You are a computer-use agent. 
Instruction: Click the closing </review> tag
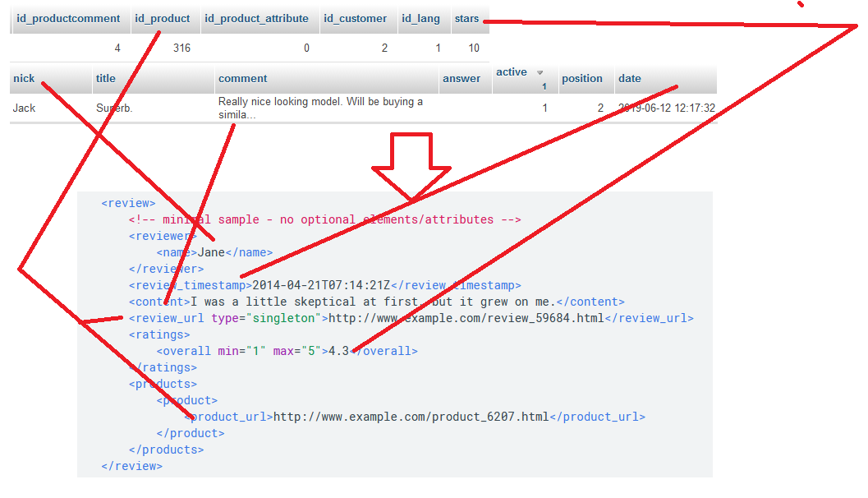[x=131, y=467]
